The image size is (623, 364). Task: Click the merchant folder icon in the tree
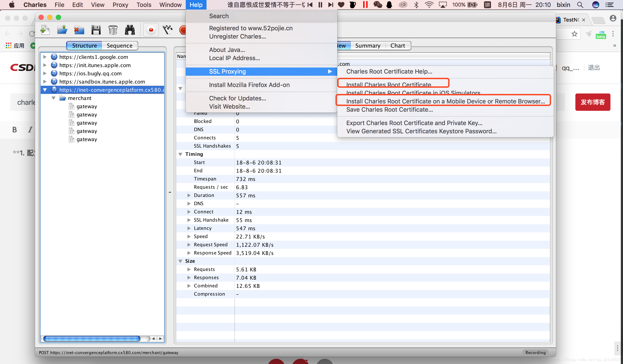pos(63,98)
